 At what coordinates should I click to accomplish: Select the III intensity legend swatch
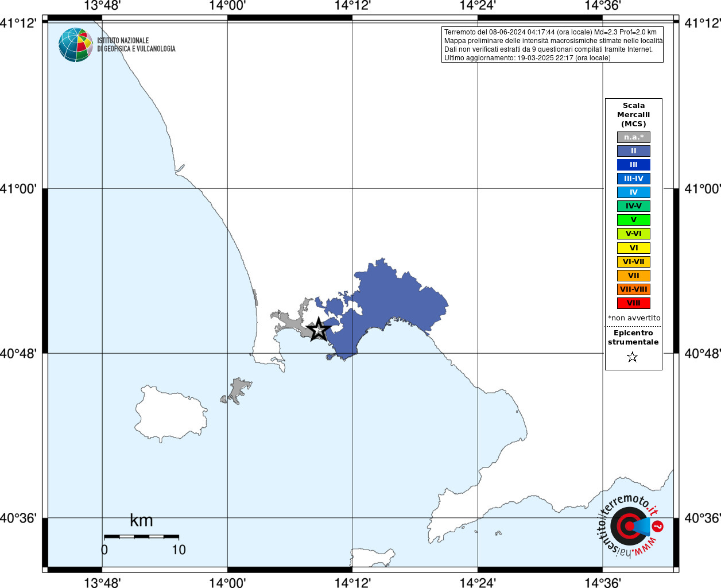(x=634, y=165)
